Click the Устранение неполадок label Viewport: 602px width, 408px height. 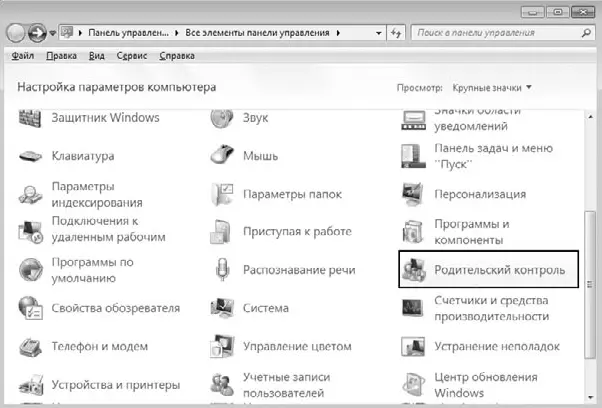pos(497,347)
